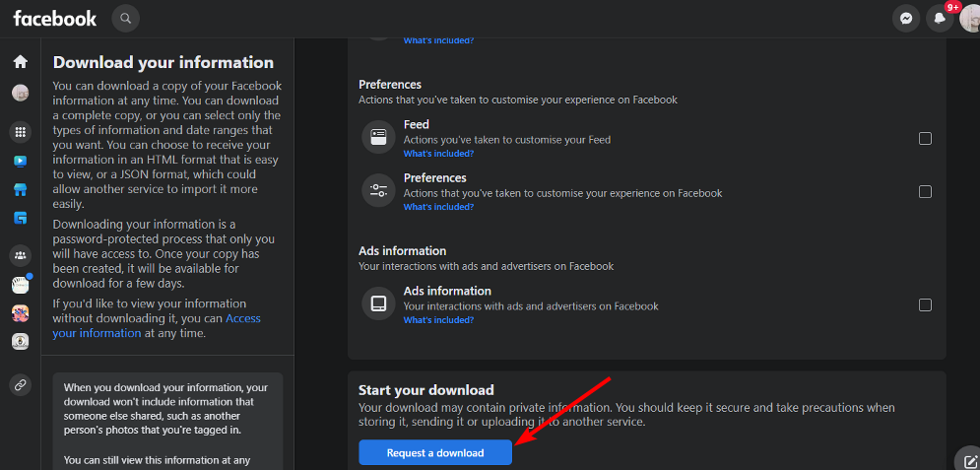Open What's included under Preferences
The image size is (980, 470).
click(x=438, y=207)
